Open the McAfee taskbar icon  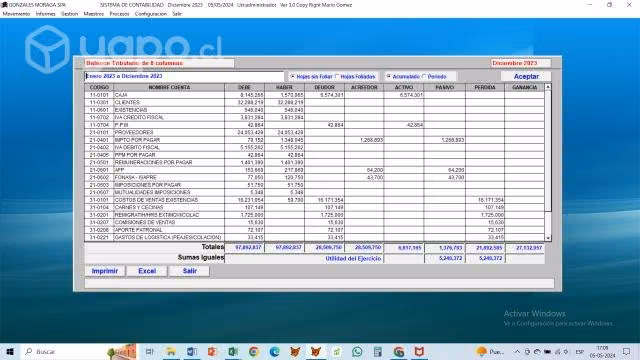tap(419, 351)
